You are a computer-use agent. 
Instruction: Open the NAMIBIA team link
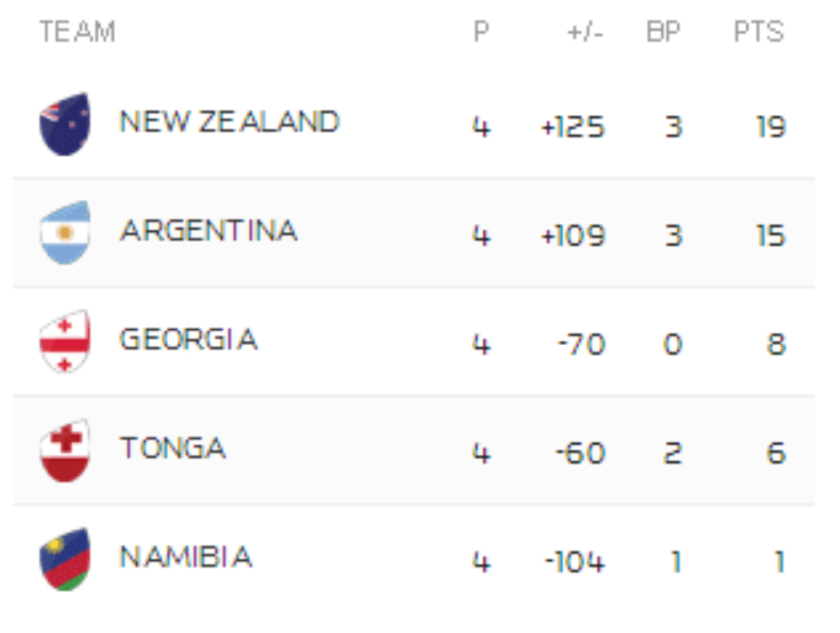[x=186, y=557]
